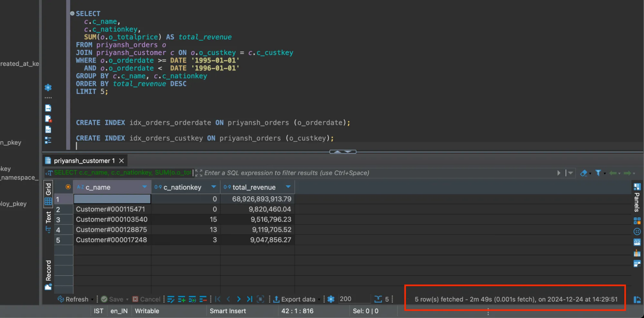Go to the previous row icon
Viewport: 644px width, 318px height.
click(x=228, y=299)
